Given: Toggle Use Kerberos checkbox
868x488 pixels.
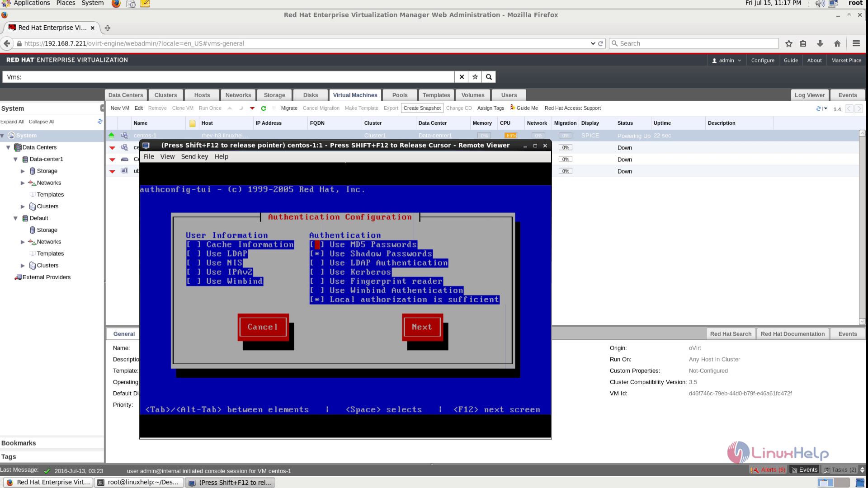Looking at the screenshot, I should (317, 272).
